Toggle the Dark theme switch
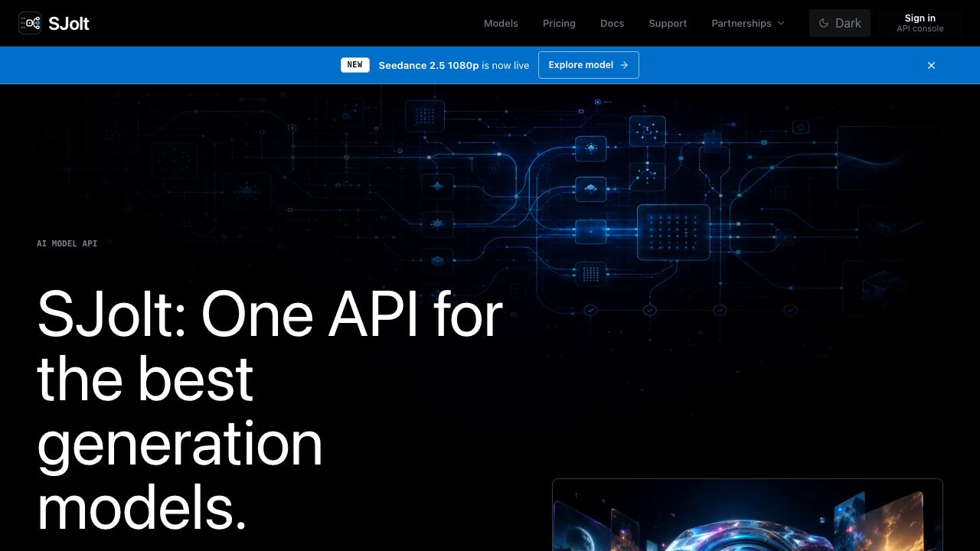This screenshot has height=551, width=980. [x=840, y=23]
